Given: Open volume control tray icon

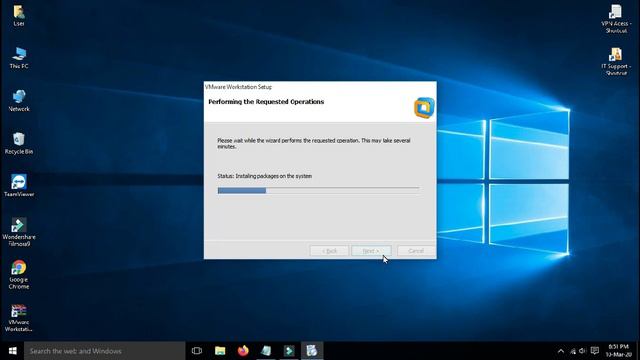Looking at the screenshot, I should [x=582, y=351].
